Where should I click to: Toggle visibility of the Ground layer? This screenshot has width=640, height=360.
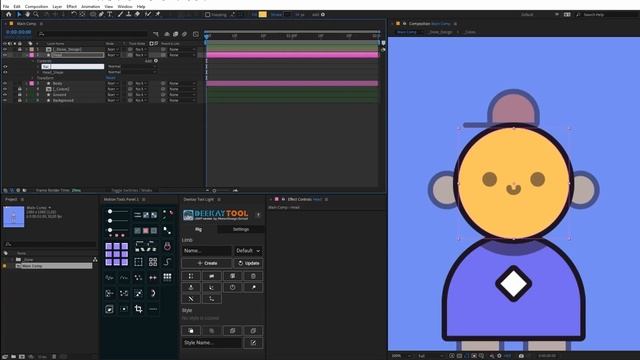pos(5,95)
